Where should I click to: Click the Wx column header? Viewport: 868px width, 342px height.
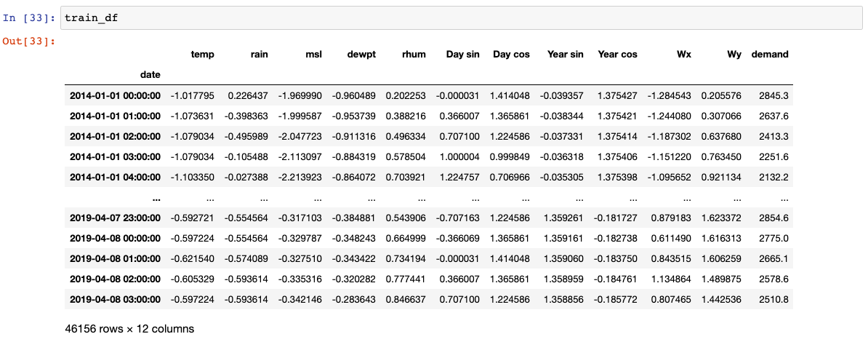pos(684,55)
